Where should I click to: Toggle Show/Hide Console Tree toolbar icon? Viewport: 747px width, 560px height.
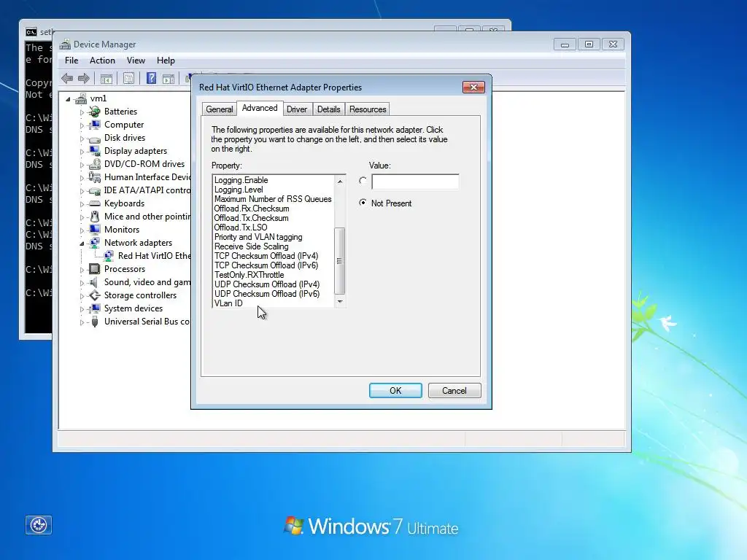[107, 79]
